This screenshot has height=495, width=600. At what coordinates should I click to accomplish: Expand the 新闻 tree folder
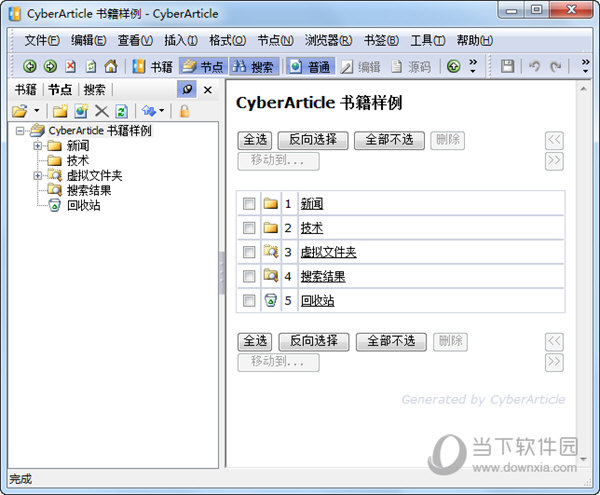click(x=38, y=146)
